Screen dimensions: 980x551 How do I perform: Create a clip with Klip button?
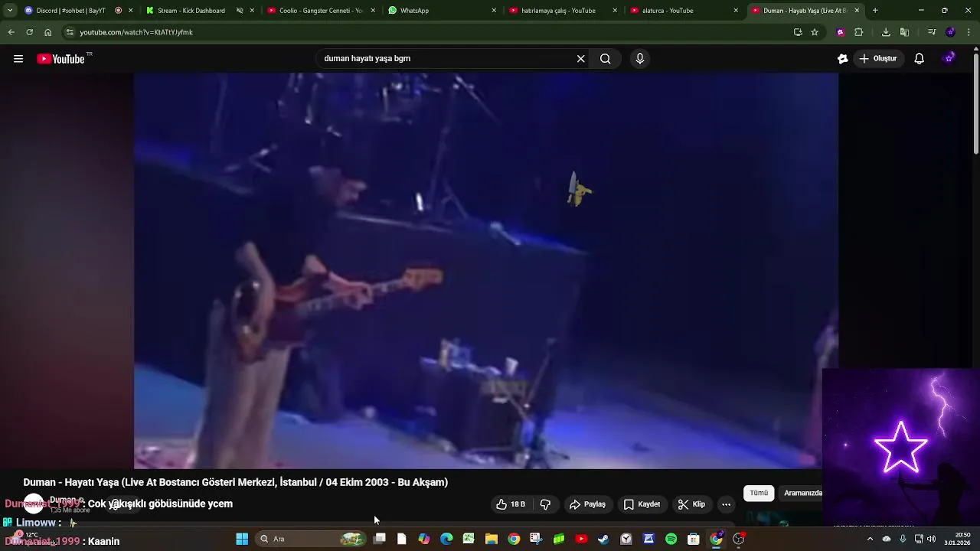(691, 504)
